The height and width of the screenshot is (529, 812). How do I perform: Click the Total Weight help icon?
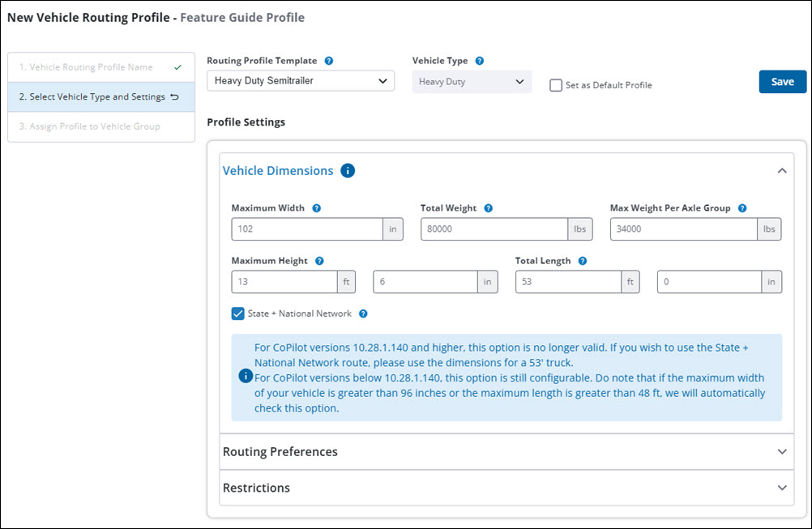(488, 207)
